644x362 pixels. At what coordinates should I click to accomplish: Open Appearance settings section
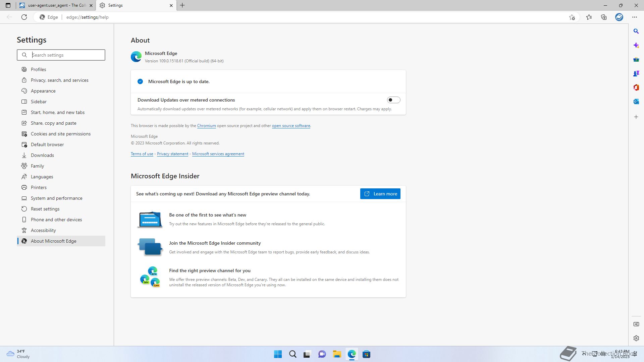click(61, 91)
